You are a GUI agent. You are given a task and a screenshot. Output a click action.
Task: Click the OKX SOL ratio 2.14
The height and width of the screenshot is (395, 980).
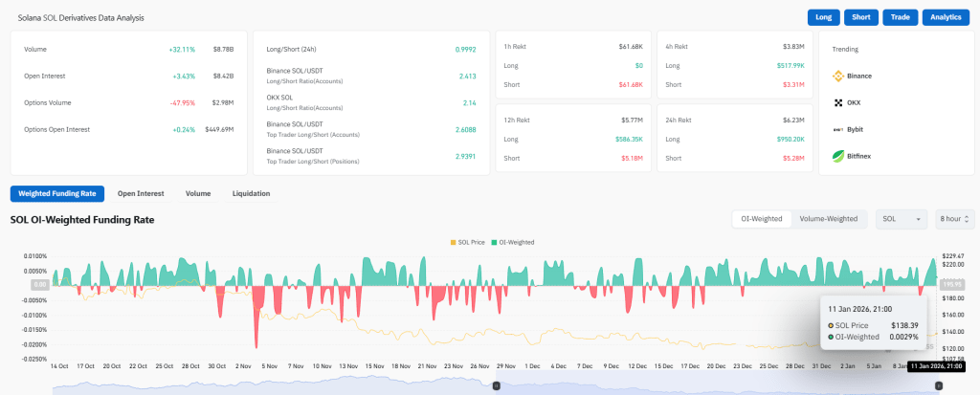point(470,102)
